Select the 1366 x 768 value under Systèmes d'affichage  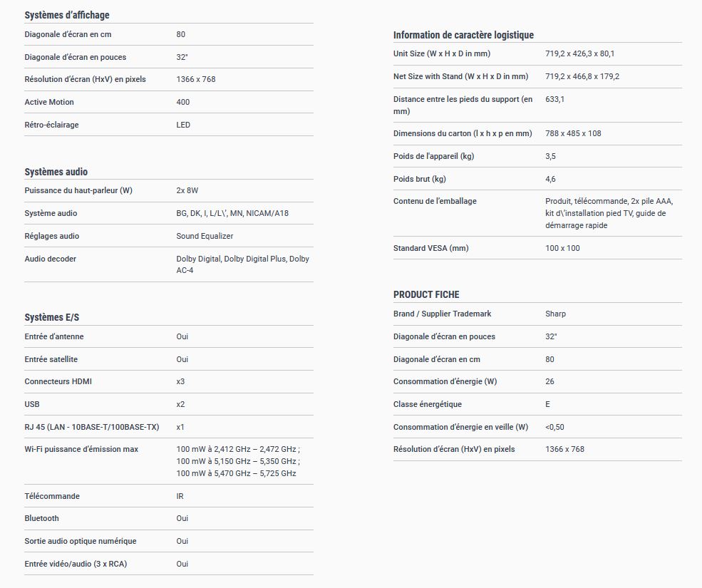[x=196, y=79]
